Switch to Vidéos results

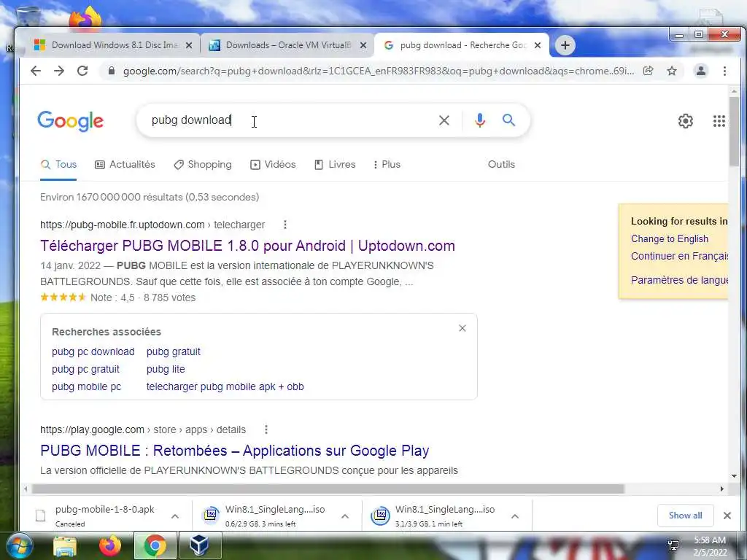[x=273, y=164]
